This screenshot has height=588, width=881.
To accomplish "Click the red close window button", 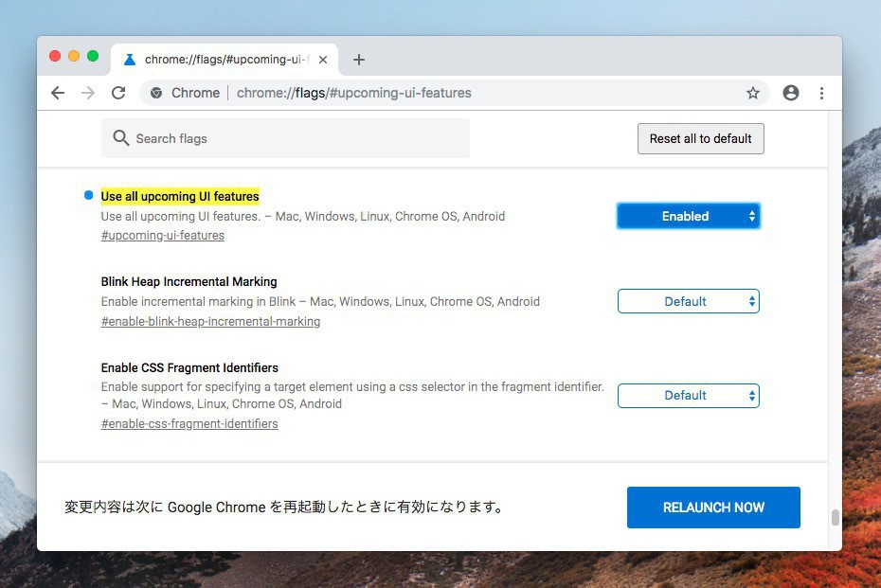I will pos(55,56).
